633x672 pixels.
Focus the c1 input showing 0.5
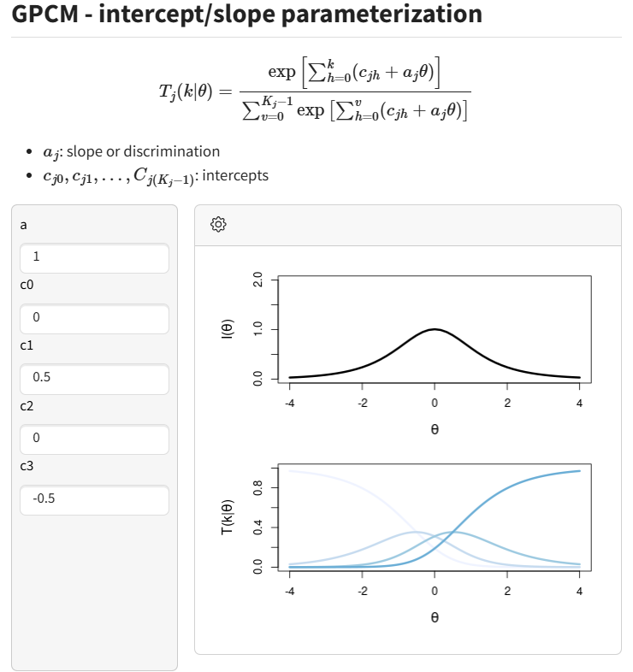94,379
